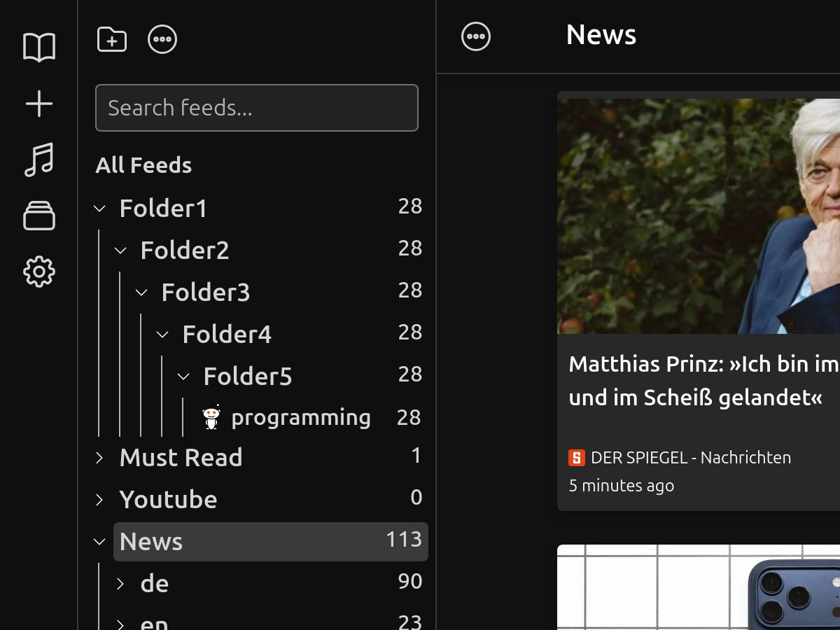Open the collections stack icon
The image size is (840, 630).
[39, 216]
